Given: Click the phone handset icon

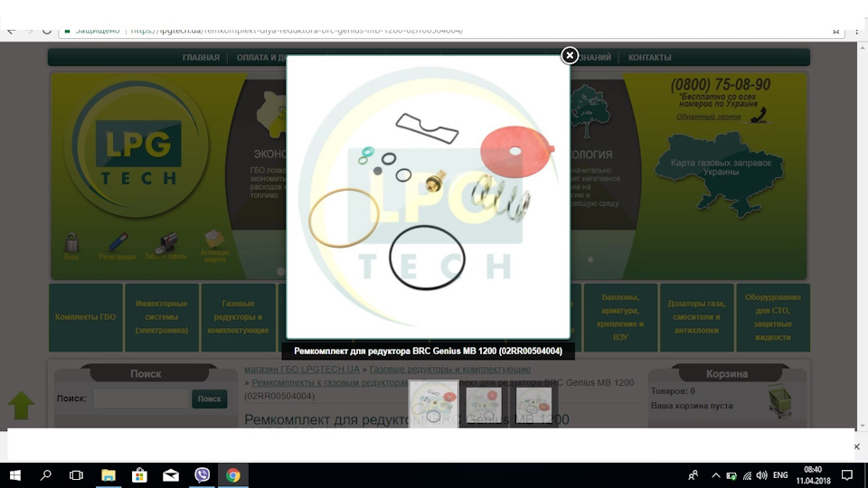Looking at the screenshot, I should pos(759,115).
